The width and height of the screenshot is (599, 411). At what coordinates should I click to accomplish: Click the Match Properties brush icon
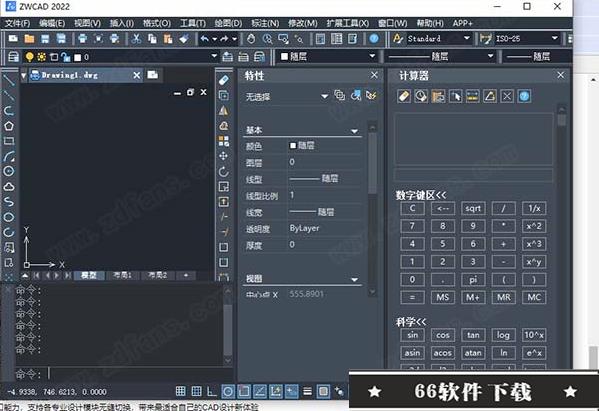click(x=184, y=39)
